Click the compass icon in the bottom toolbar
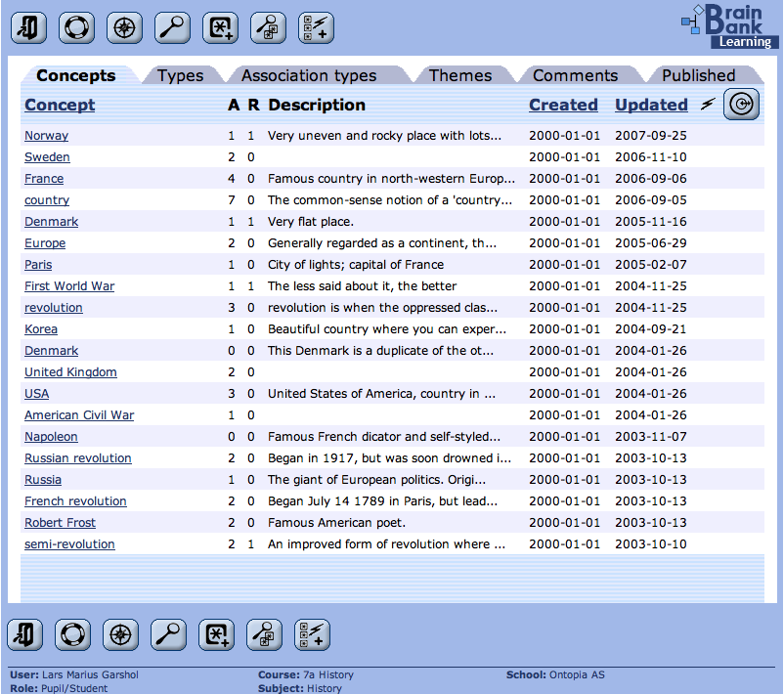This screenshot has width=784, height=694. 120,635
